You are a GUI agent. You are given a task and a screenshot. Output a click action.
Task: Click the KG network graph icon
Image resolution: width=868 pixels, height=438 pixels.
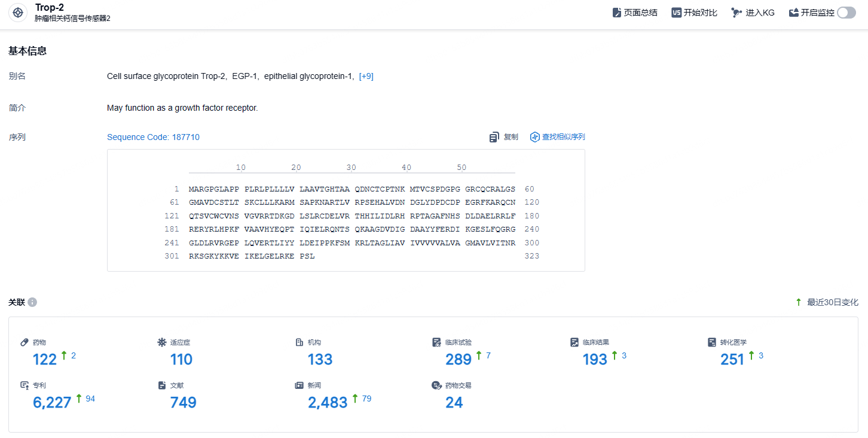tap(736, 13)
